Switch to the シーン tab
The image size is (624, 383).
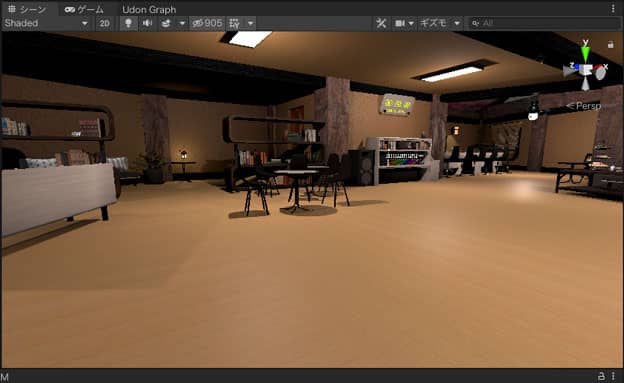27,9
